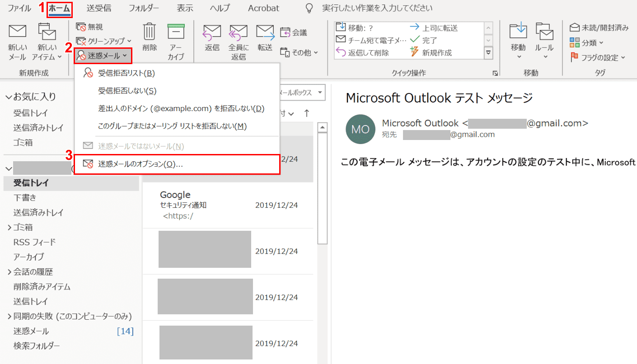Open the Cleanup (クリーンアップ) dropdown

tap(103, 41)
